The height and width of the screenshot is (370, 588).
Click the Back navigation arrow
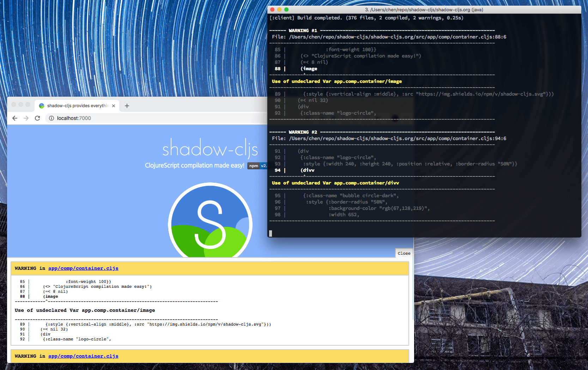tap(14, 118)
